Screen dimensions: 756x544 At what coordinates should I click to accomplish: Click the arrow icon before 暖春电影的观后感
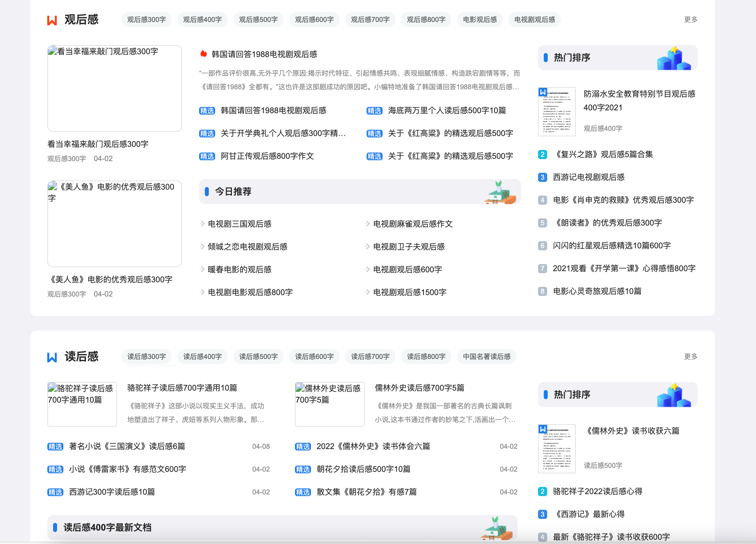click(x=202, y=269)
